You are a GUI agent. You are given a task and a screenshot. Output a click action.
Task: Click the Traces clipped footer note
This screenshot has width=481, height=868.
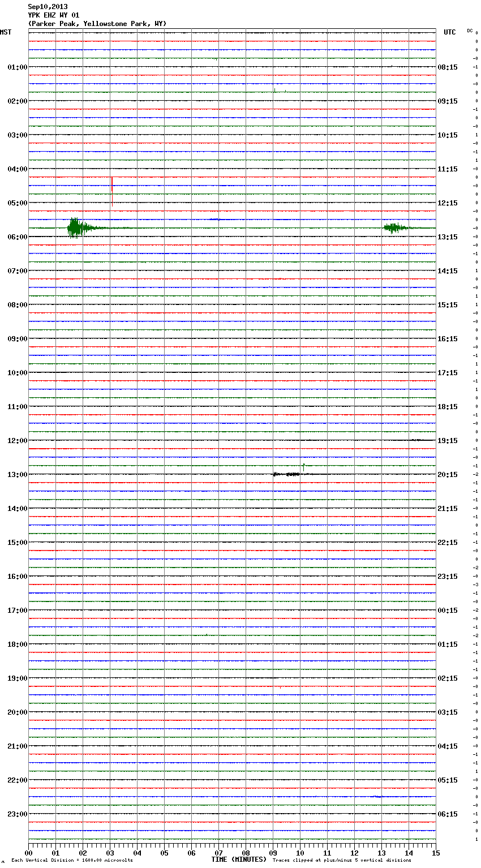pyautogui.click(x=342, y=861)
